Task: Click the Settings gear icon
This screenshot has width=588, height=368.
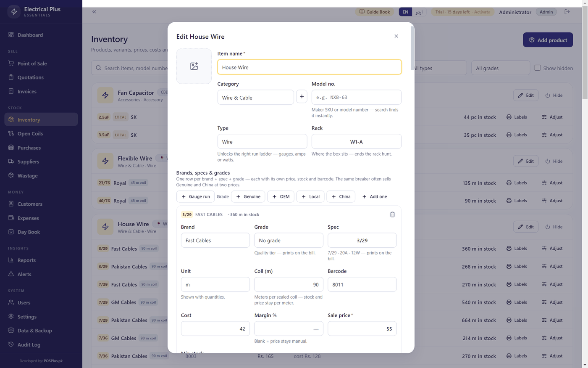Action: 11,316
